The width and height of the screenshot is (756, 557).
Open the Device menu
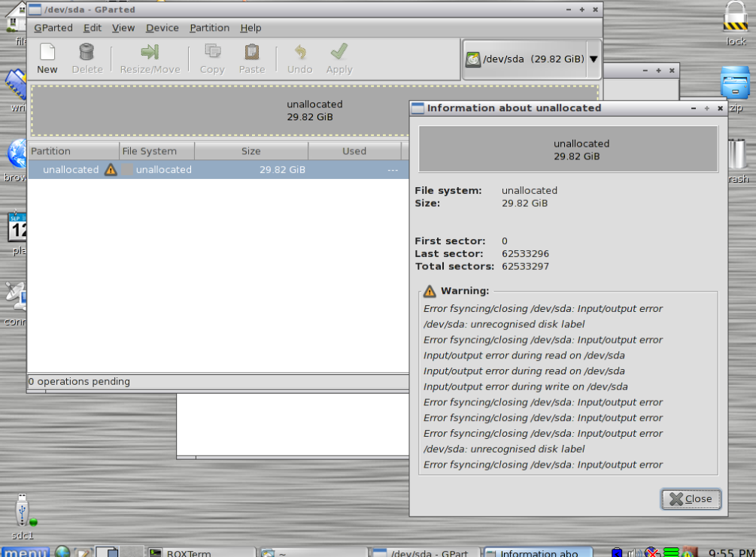[162, 28]
